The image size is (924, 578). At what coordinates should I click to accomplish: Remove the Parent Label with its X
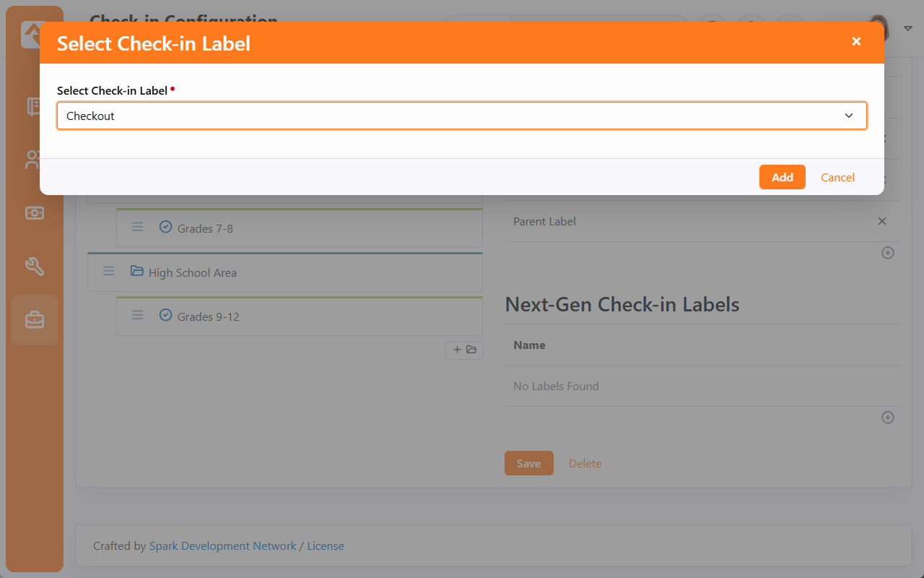click(881, 221)
